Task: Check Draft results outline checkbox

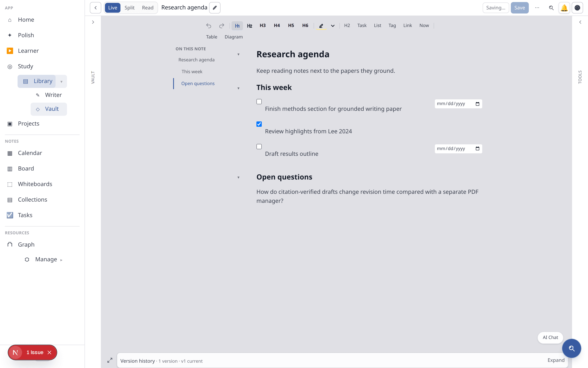Action: click(x=259, y=147)
